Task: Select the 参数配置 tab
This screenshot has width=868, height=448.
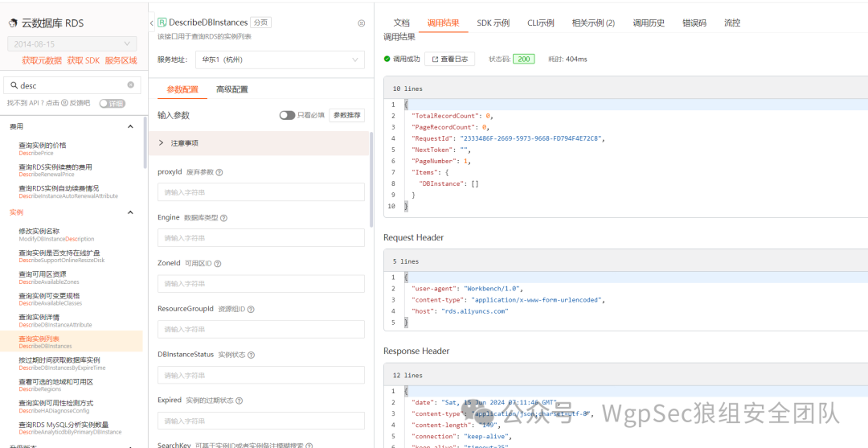Action: [182, 89]
